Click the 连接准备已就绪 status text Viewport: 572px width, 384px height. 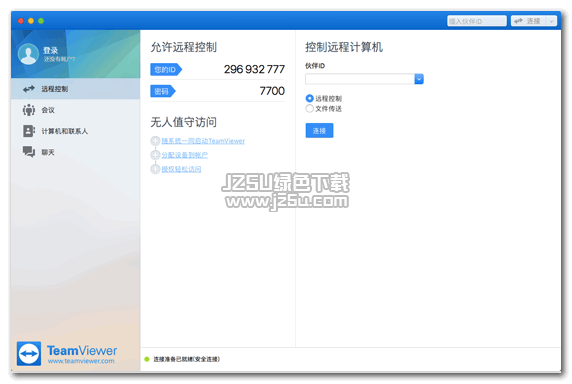tap(186, 359)
